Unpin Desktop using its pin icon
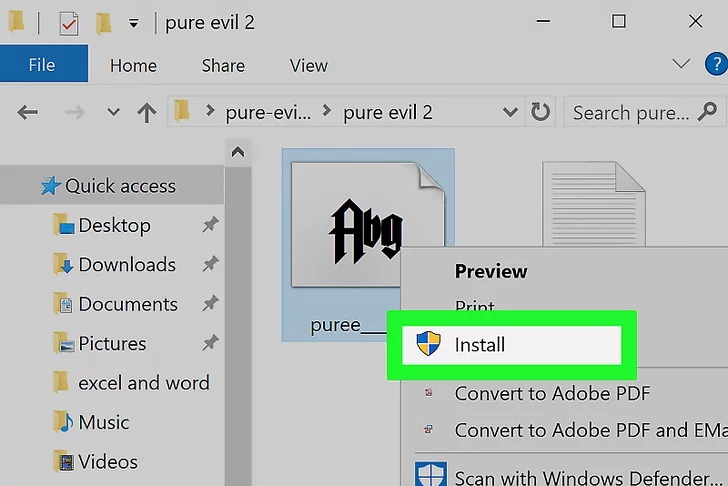This screenshot has height=486, width=728. click(x=210, y=226)
